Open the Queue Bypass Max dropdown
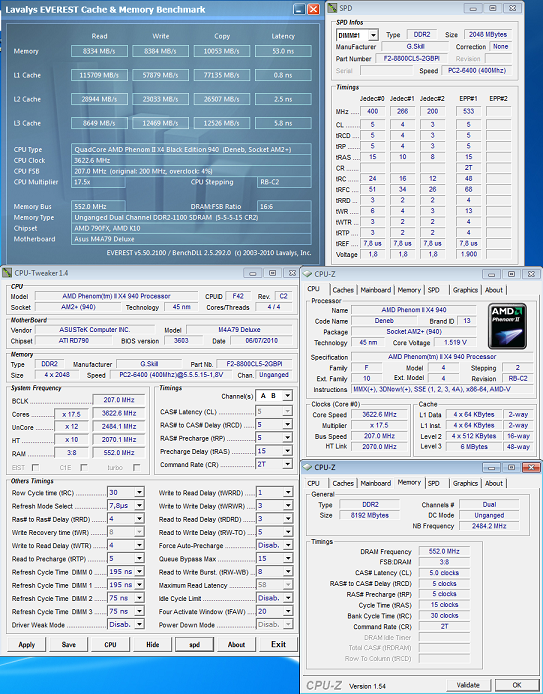Viewport: 543px width, 694px height. click(x=288, y=559)
